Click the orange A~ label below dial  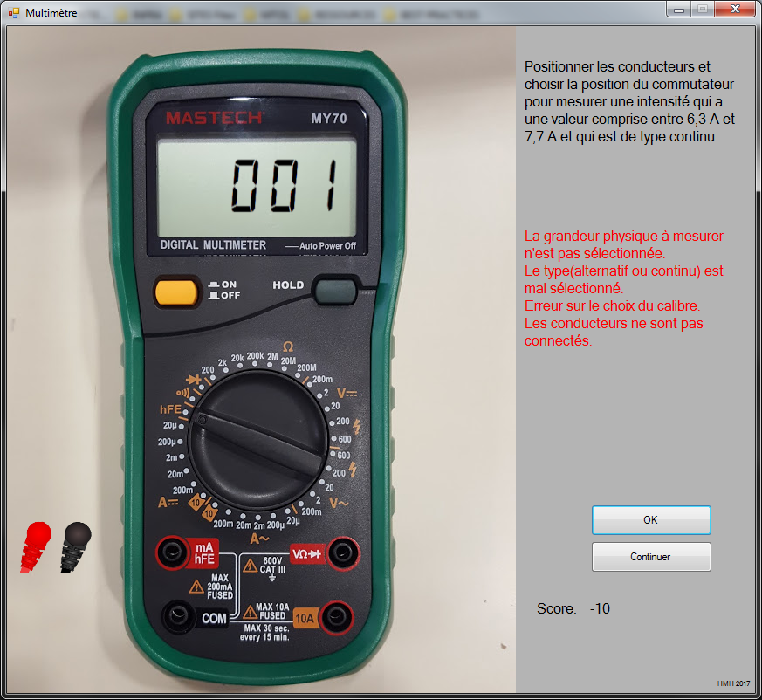click(259, 539)
